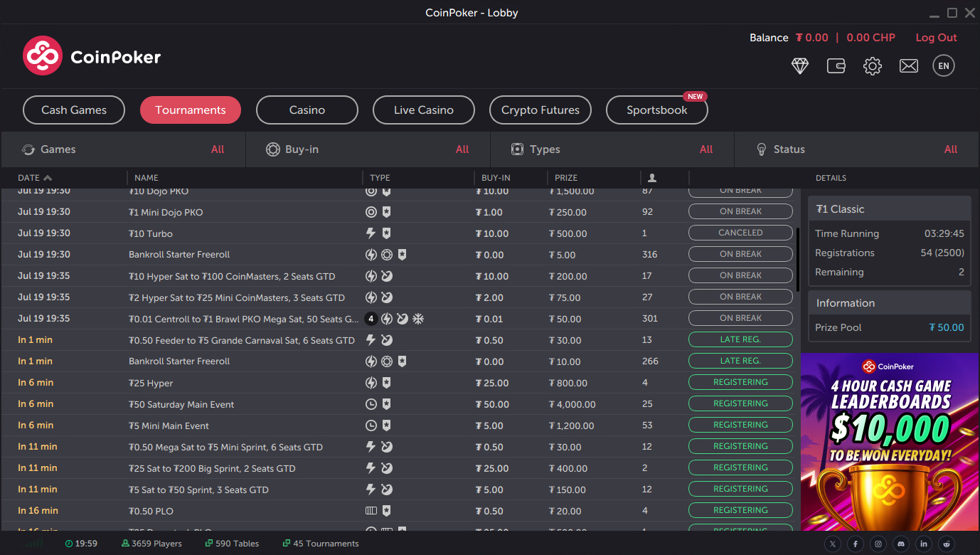Click the CoinPoker logo
The height and width of the screenshot is (555, 980).
click(x=92, y=56)
